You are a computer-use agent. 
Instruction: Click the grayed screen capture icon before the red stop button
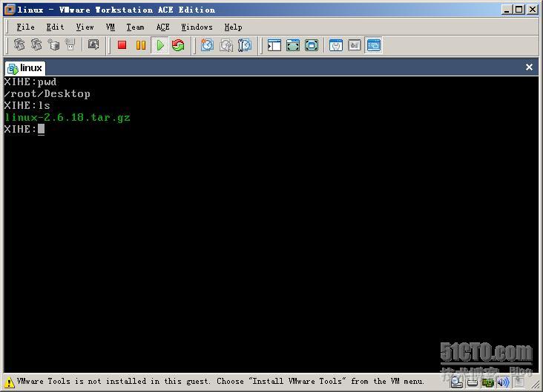click(93, 44)
